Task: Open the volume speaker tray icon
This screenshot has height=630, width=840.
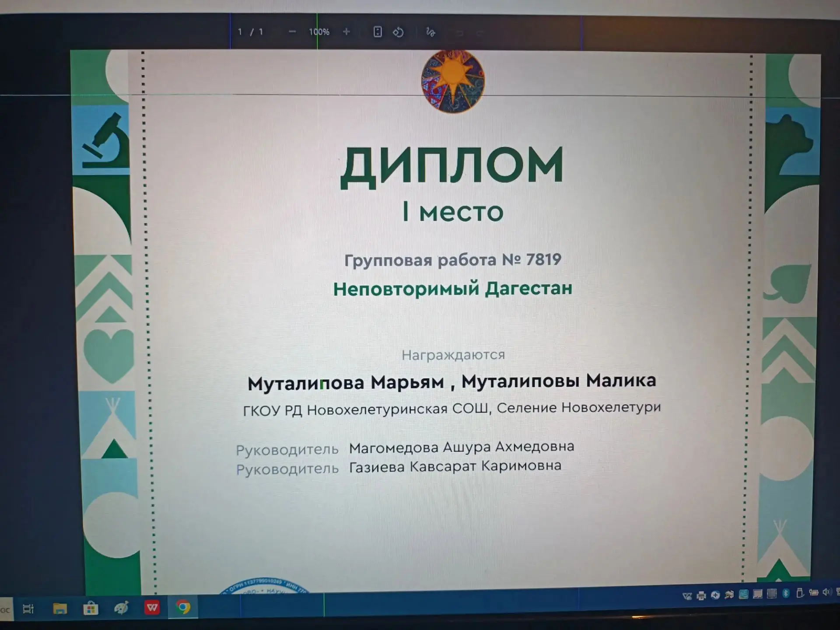Action: (827, 592)
